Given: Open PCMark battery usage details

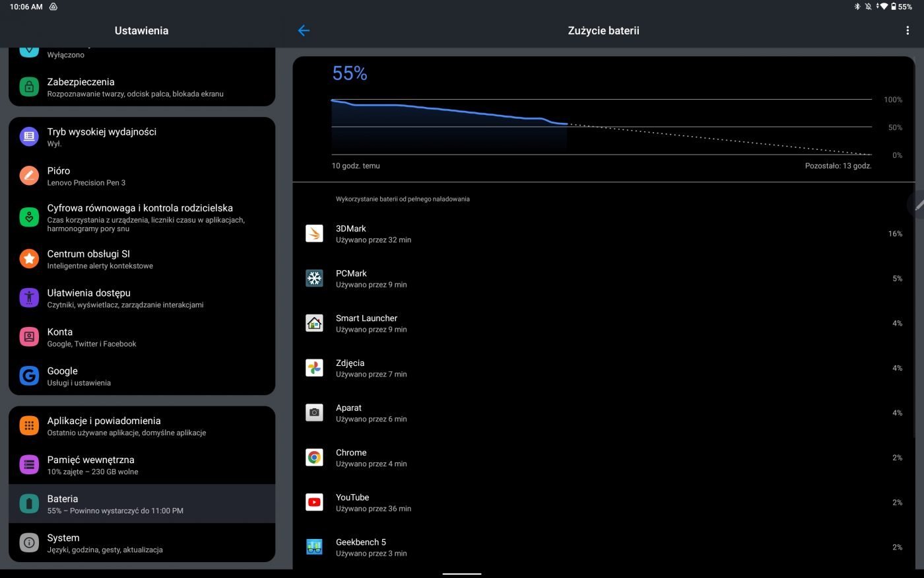Looking at the screenshot, I should (x=604, y=278).
